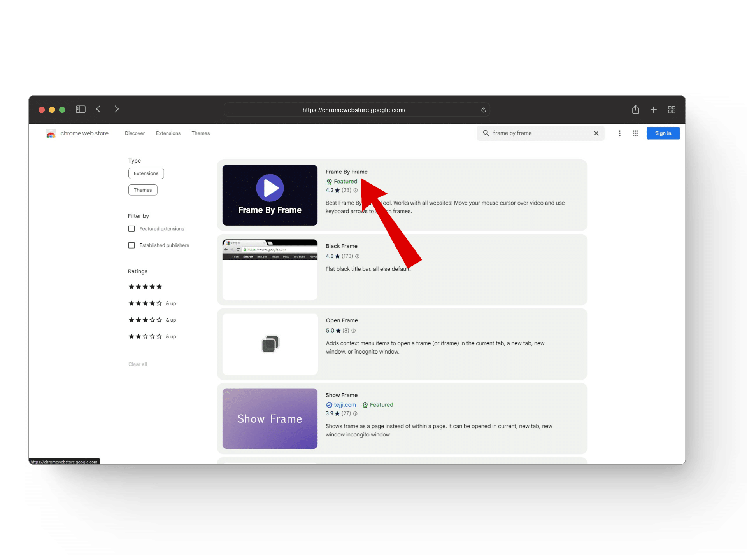
Task: Clear search text with the X icon
Action: [596, 133]
